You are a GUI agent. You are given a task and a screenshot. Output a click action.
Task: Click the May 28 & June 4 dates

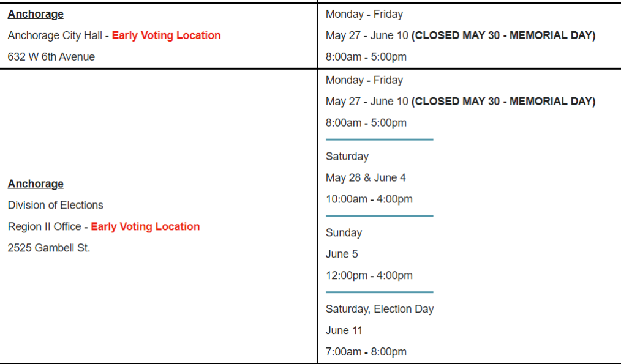[x=366, y=177]
